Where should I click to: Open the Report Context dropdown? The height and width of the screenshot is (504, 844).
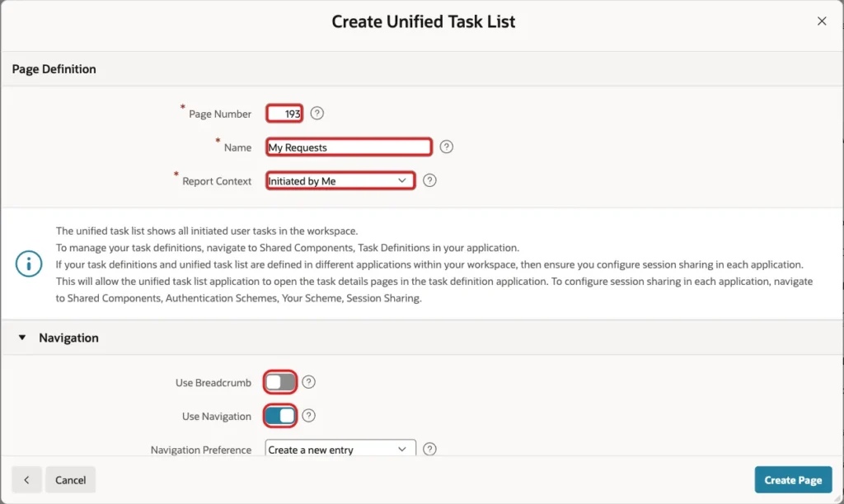point(340,180)
